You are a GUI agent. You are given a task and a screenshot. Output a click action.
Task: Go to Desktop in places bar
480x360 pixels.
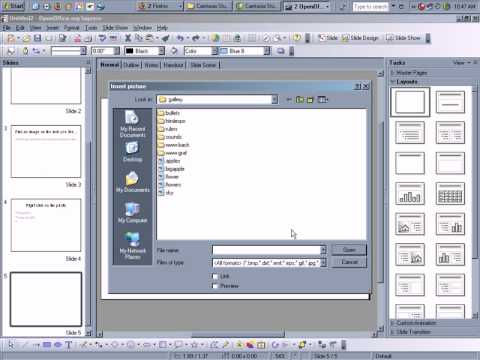click(132, 152)
